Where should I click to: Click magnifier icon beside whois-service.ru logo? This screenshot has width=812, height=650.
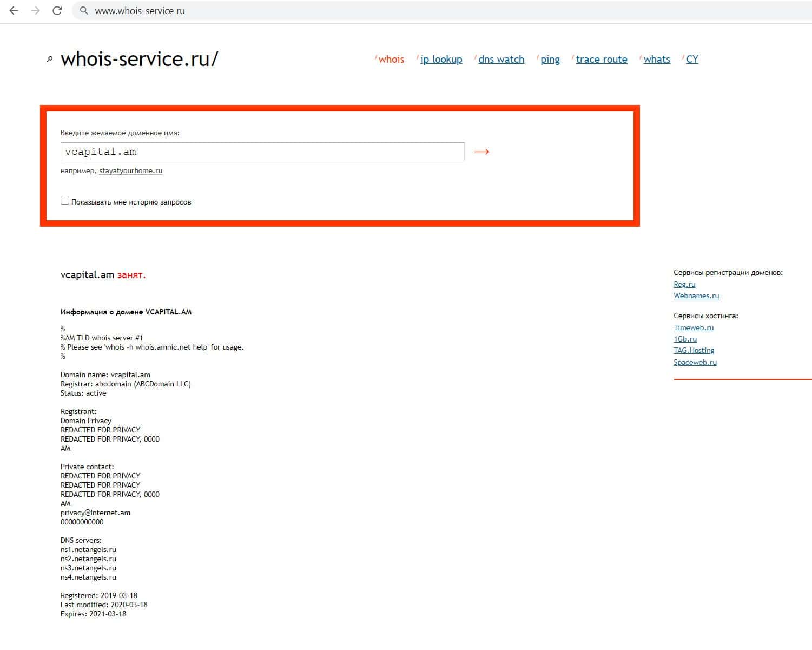[50, 59]
